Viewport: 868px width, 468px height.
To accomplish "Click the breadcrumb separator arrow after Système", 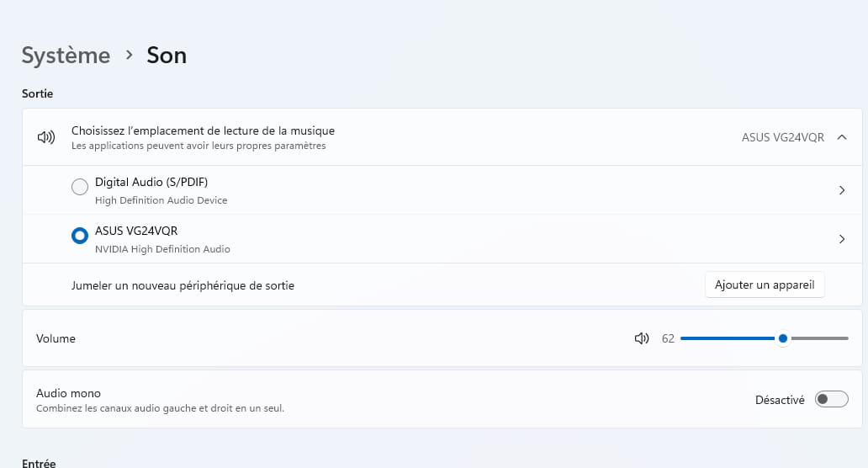I will [129, 55].
